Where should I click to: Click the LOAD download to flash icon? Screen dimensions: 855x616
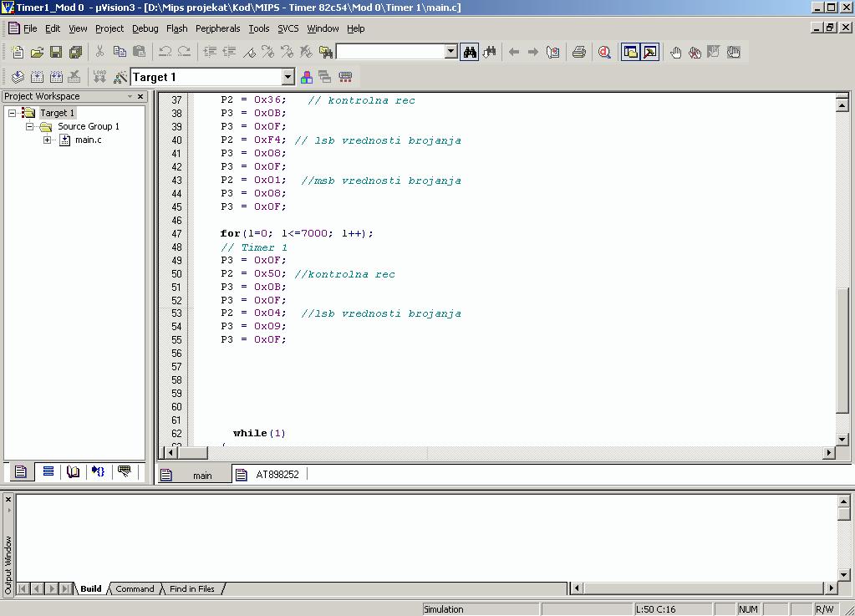tap(99, 77)
